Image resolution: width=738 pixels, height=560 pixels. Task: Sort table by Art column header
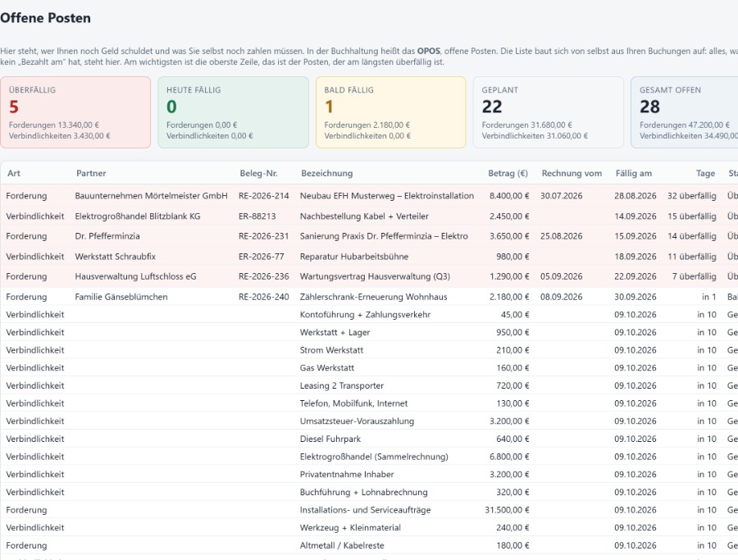[x=14, y=173]
